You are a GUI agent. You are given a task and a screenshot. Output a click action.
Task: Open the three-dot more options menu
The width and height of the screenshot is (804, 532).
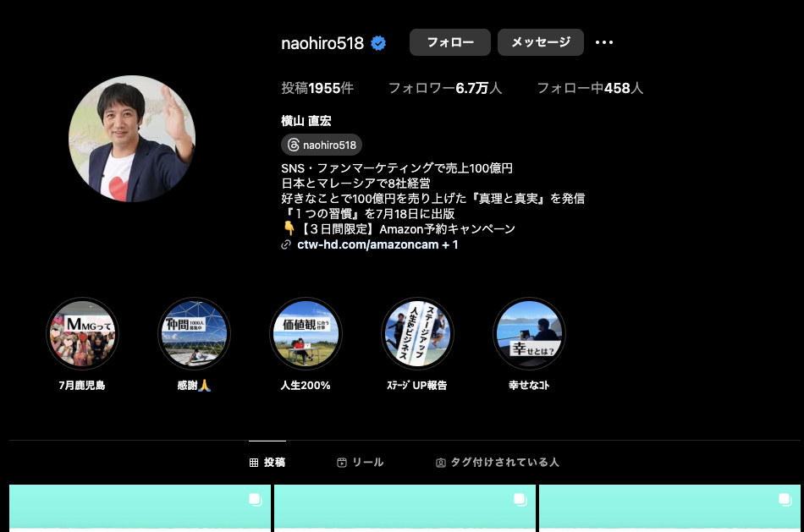click(603, 42)
